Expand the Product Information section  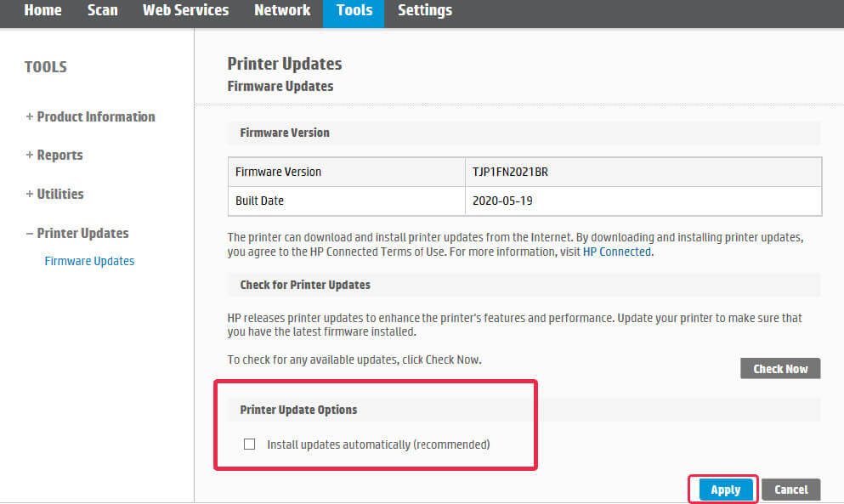point(90,116)
